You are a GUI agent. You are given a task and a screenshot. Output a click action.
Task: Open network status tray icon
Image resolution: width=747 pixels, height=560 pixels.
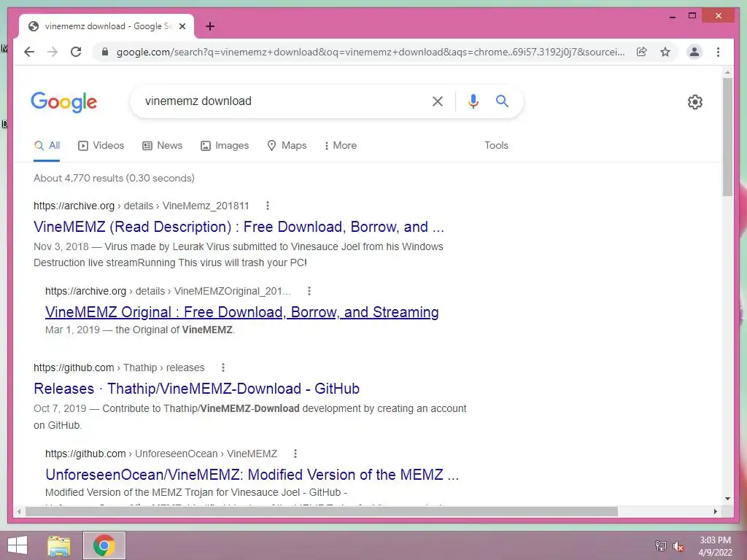coord(661,545)
